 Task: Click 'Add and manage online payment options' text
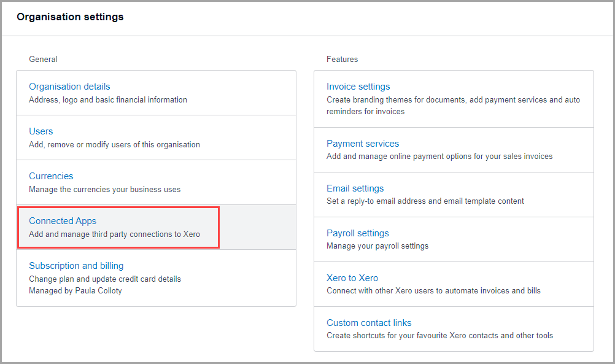pos(439,156)
